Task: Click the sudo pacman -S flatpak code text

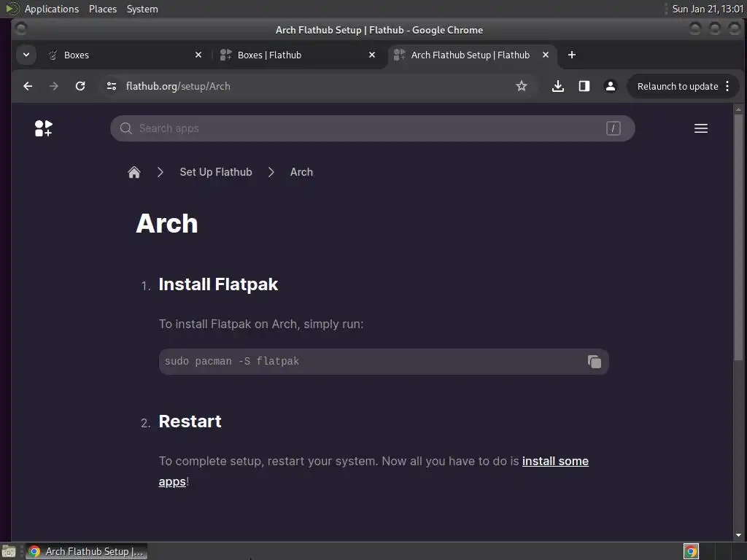Action: (x=232, y=362)
